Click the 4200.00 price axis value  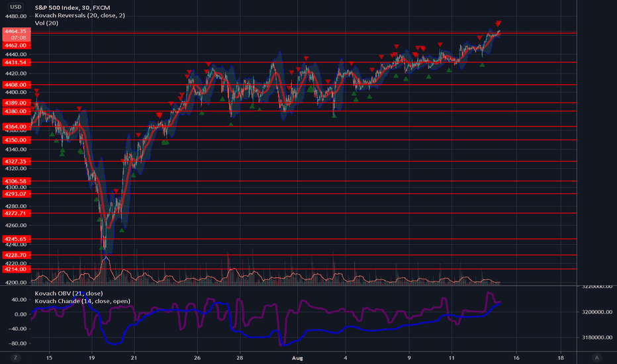pos(16,282)
